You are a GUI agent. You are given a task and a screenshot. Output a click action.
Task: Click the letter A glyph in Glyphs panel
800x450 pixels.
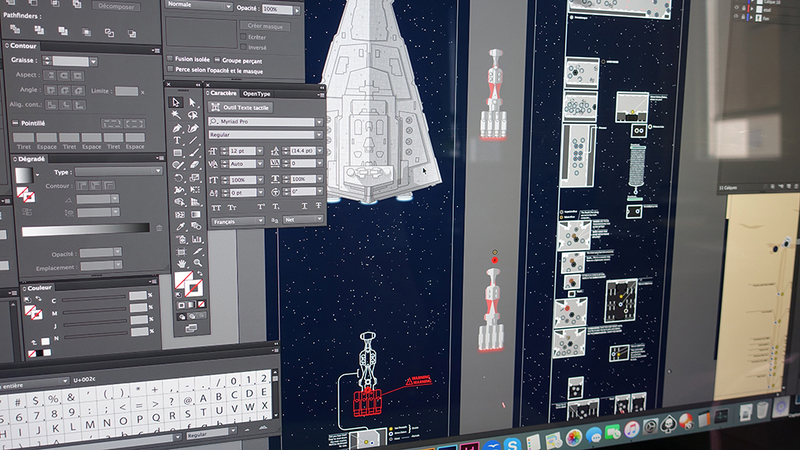203,398
